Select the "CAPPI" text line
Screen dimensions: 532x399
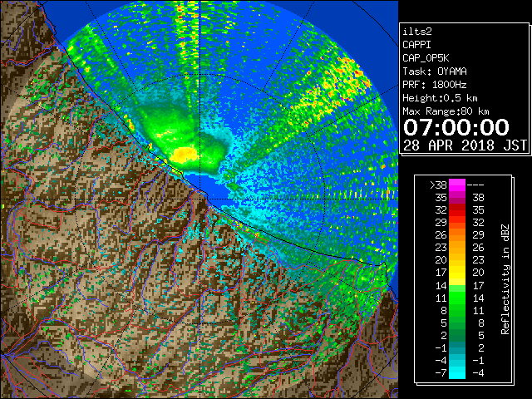click(416, 45)
